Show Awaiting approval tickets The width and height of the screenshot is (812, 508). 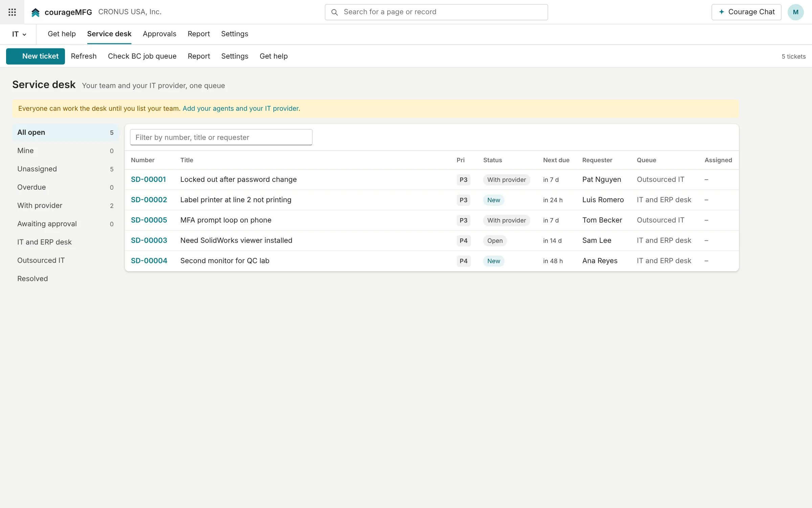65,224
